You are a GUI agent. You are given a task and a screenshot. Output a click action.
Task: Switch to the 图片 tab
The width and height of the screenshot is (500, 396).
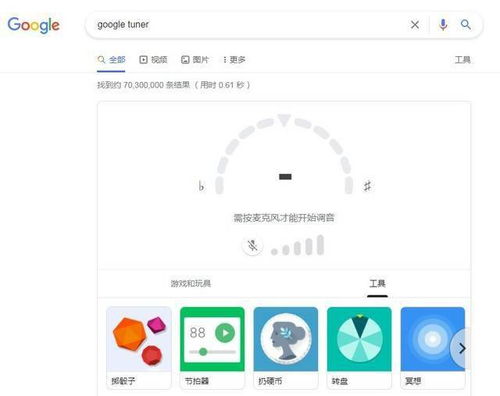pos(195,60)
